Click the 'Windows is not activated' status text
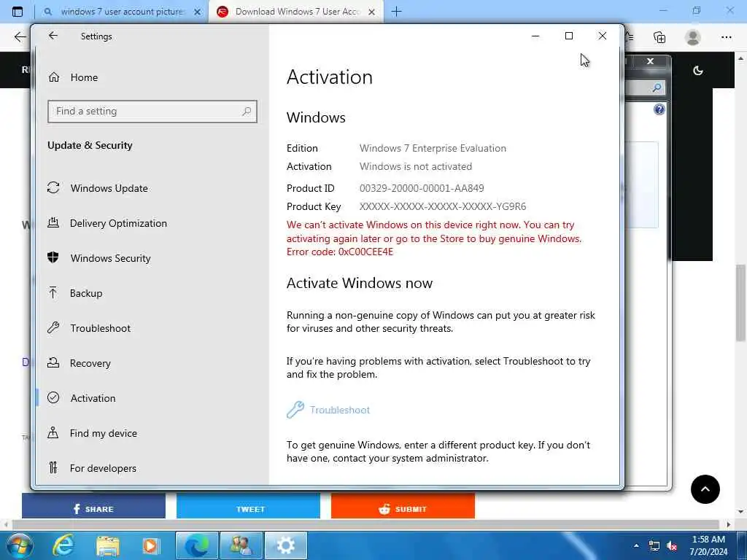This screenshot has width=747, height=560. coord(415,166)
